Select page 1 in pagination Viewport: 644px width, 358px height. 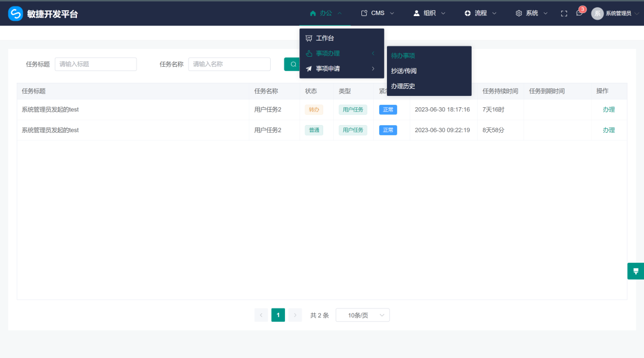click(278, 315)
